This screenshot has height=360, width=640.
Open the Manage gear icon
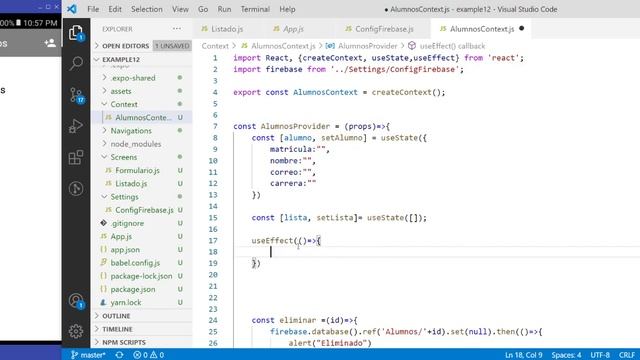point(76,331)
